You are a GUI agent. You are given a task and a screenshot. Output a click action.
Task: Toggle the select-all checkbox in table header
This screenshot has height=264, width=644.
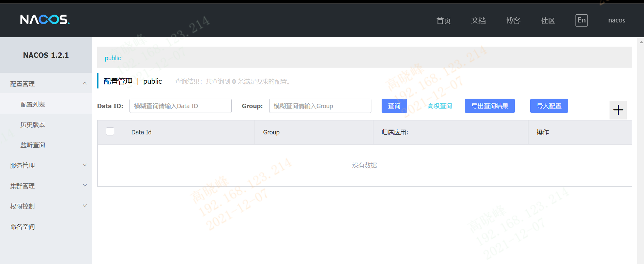[110, 131]
